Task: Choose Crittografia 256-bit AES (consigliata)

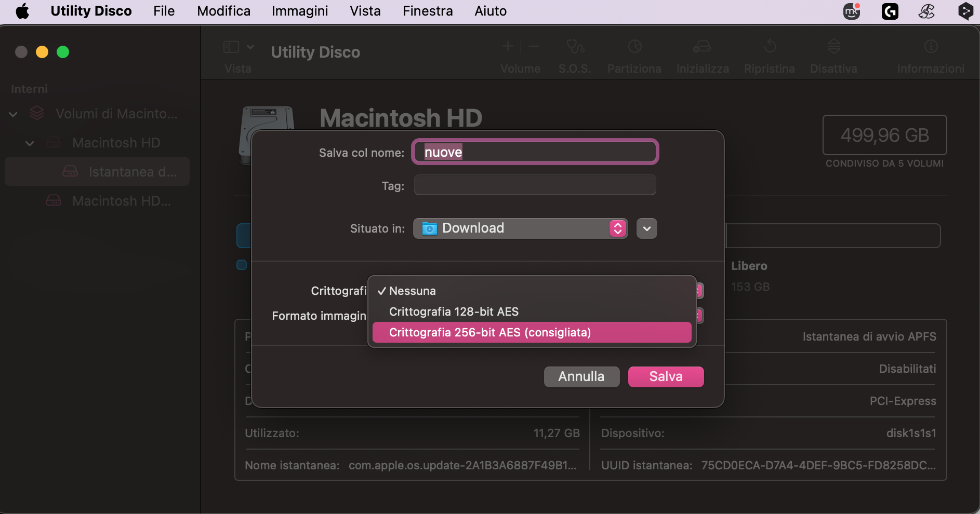Action: (532, 332)
